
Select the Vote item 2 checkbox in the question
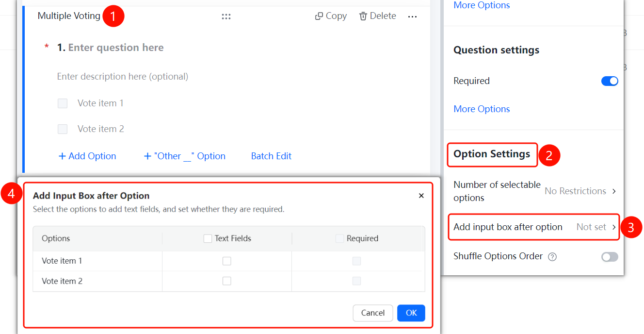coord(63,129)
